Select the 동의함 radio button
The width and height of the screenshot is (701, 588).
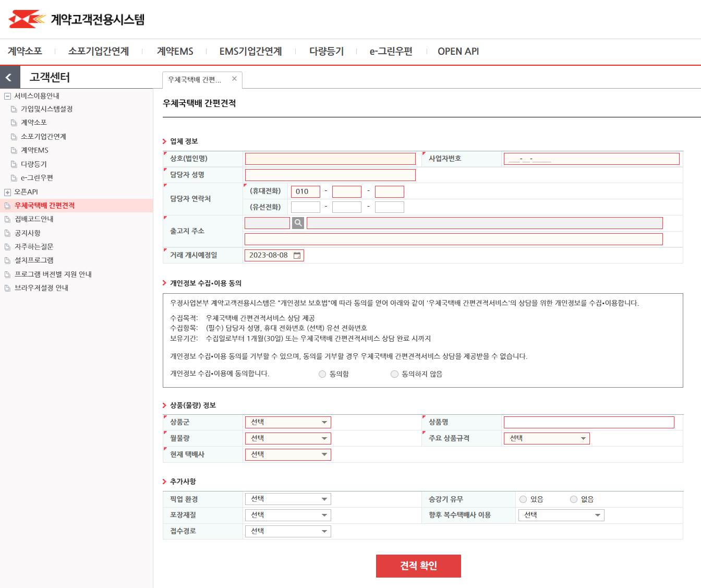tap(322, 374)
